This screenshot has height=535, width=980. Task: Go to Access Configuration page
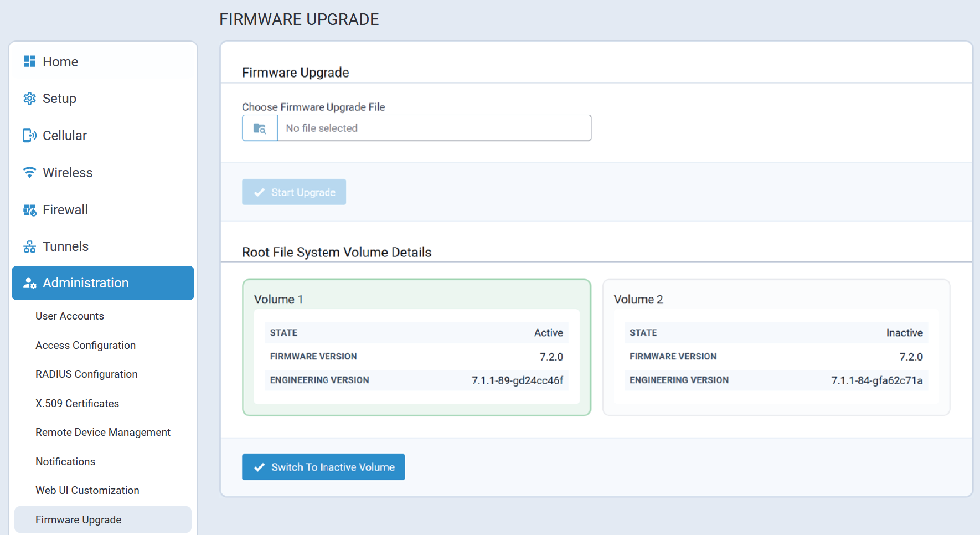tap(85, 345)
